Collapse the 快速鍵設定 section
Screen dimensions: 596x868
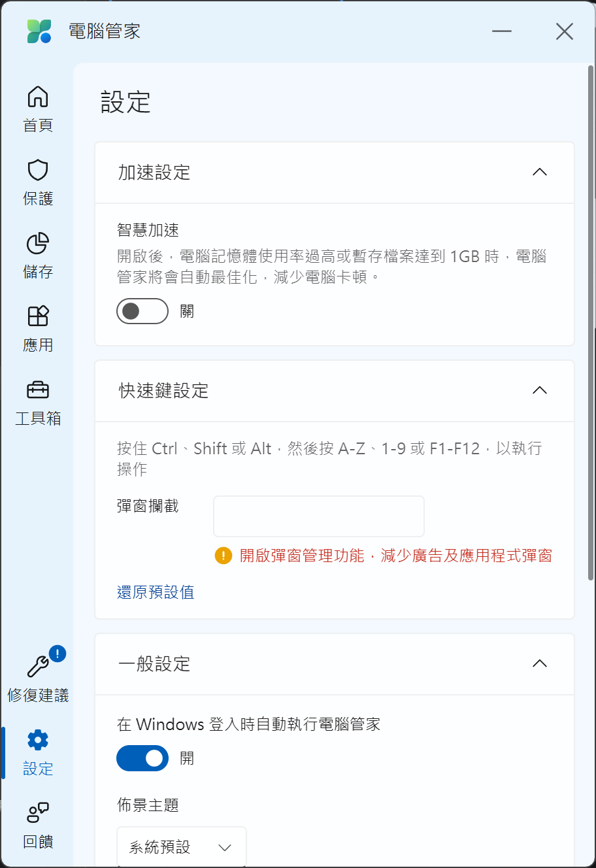pyautogui.click(x=539, y=391)
